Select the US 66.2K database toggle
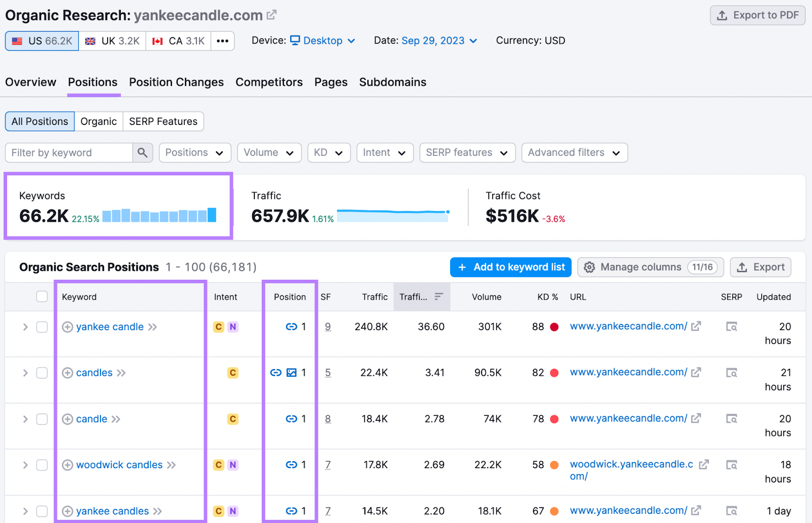The width and height of the screenshot is (812, 523). (42, 41)
